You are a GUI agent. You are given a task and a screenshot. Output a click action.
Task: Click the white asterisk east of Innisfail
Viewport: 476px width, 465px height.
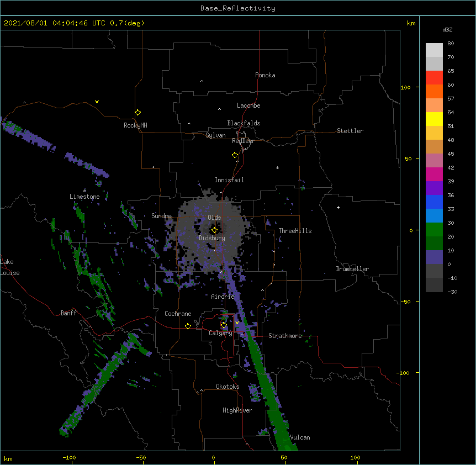pos(277,167)
